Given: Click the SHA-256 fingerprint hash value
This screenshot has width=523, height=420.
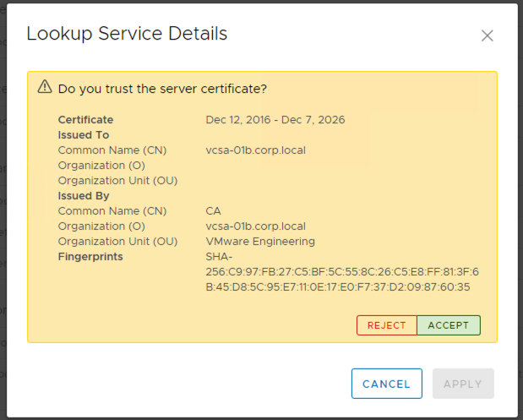Looking at the screenshot, I should point(341,272).
